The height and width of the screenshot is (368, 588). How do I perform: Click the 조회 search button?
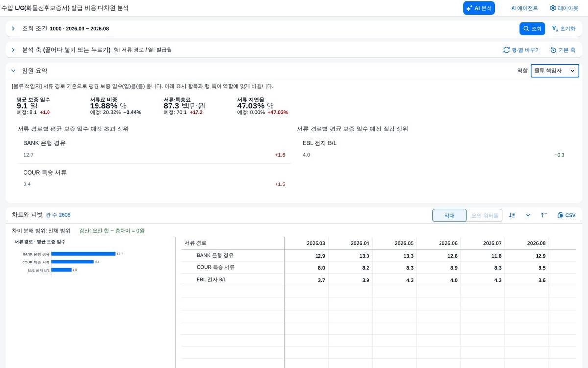[x=532, y=29]
